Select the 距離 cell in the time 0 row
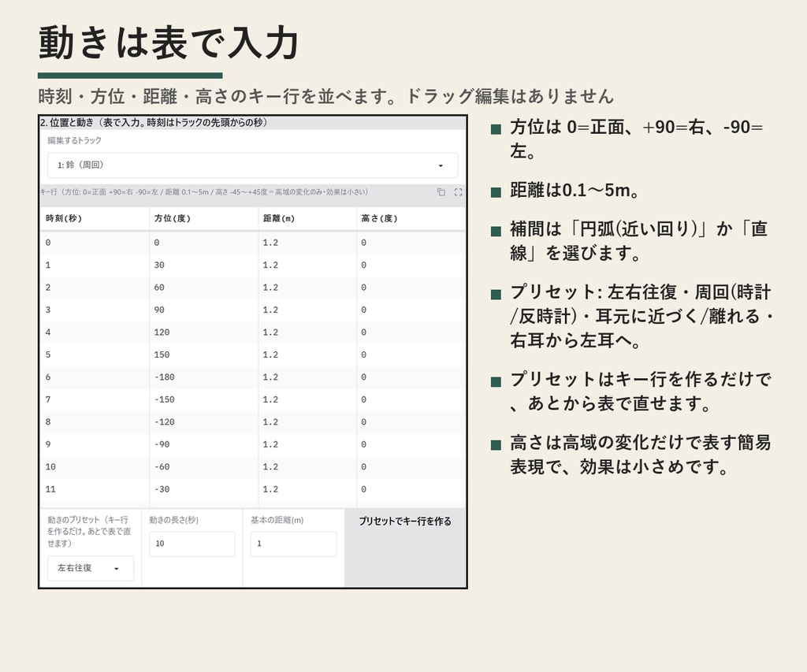This screenshot has width=807, height=672. [x=307, y=243]
